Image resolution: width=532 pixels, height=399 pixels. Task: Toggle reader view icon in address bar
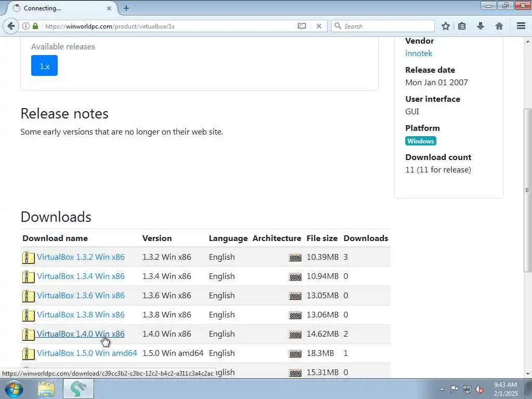(302, 26)
